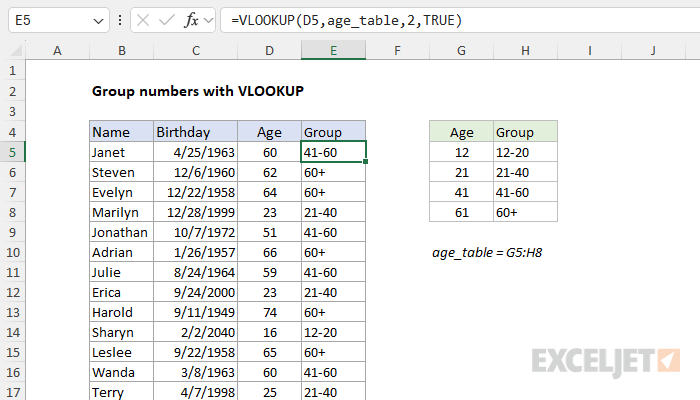The width and height of the screenshot is (700, 400).
Task: Select active cell E5 showing '41-60'
Action: point(333,152)
